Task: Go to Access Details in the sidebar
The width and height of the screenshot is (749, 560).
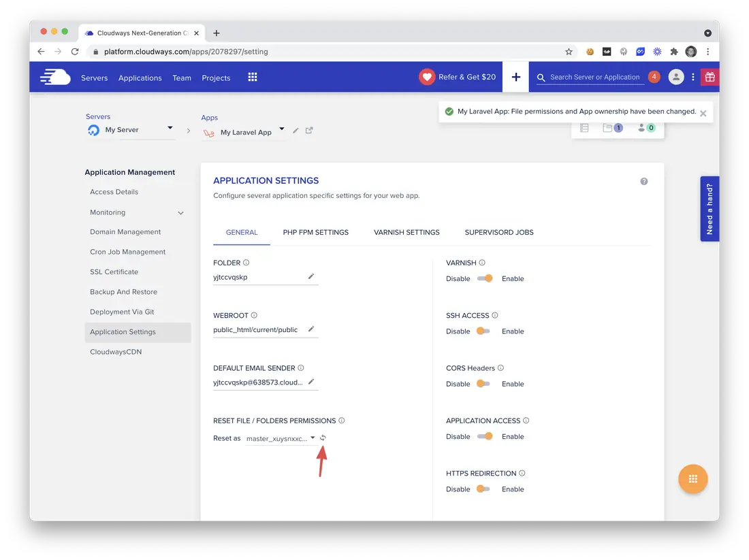Action: pos(114,192)
